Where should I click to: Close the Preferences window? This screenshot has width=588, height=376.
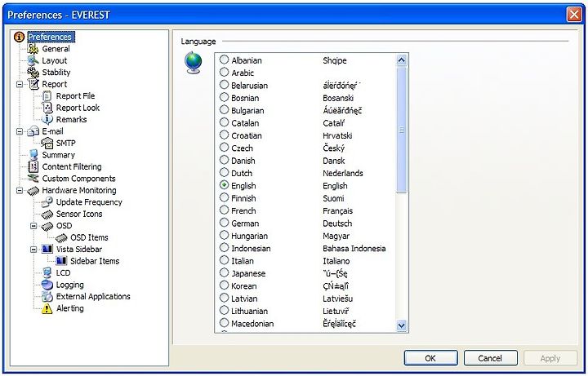[x=574, y=15]
